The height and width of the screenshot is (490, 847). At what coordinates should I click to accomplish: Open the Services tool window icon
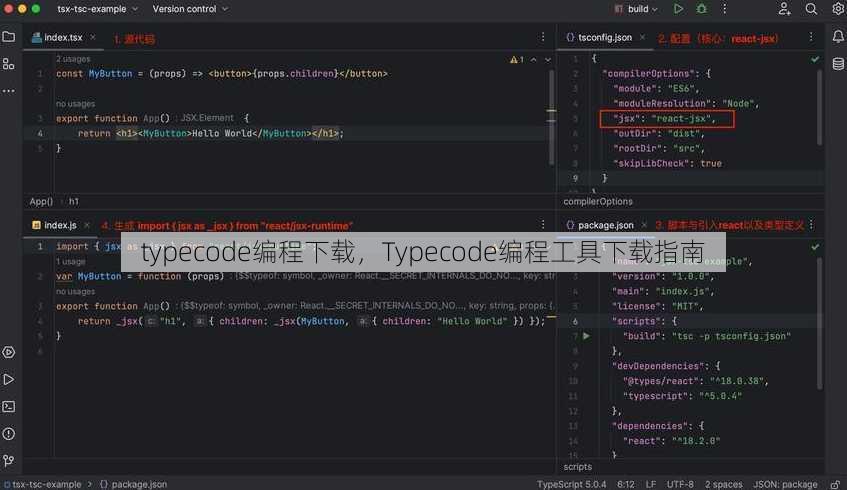point(9,352)
